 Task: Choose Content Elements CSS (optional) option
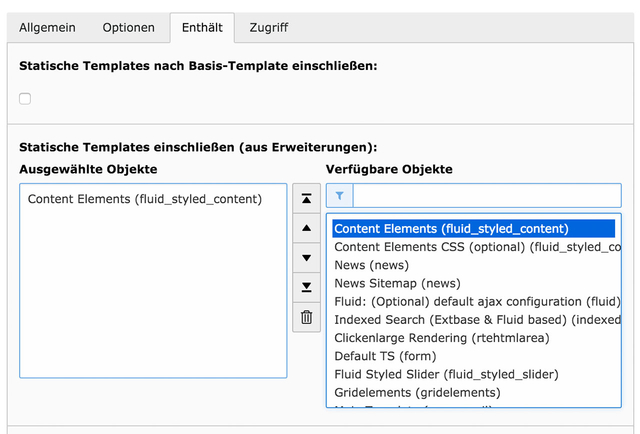pyautogui.click(x=477, y=247)
